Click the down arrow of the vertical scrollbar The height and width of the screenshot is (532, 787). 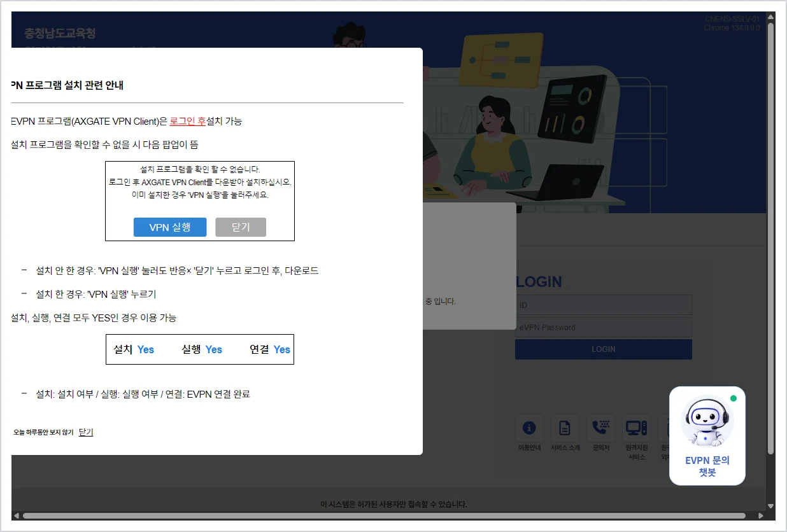coord(770,507)
